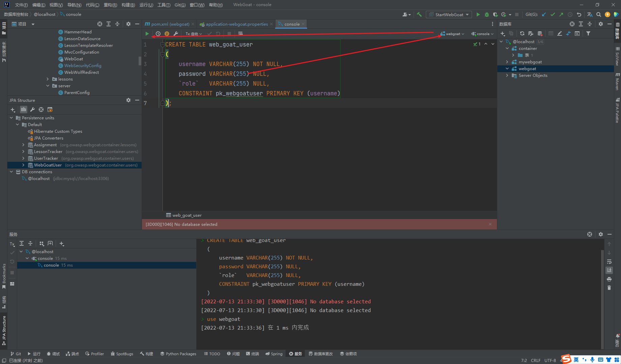Screen dimensions: 621x364
Task: Toggle the column grouping view in JPA Structure
Action: (x=23, y=110)
